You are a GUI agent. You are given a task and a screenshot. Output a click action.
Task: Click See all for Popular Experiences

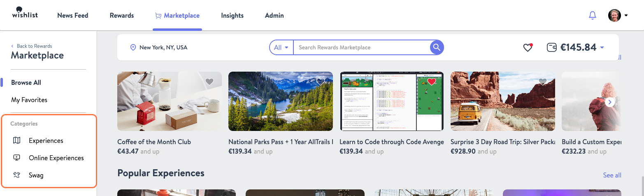tap(612, 175)
